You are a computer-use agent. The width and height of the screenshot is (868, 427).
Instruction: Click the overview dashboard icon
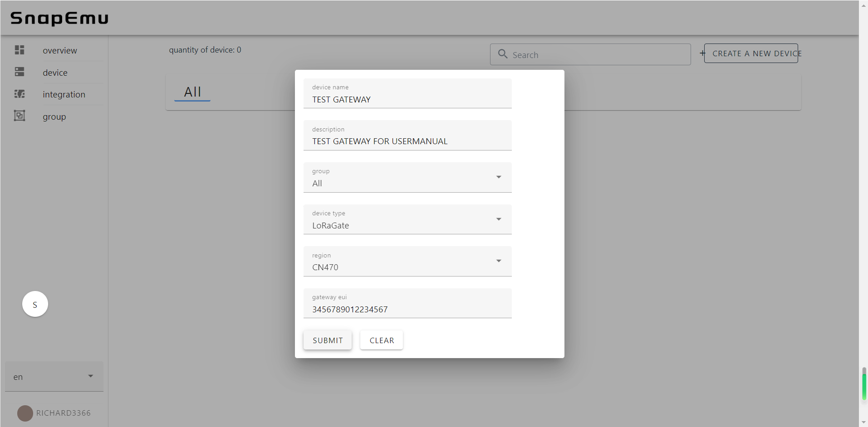point(20,50)
